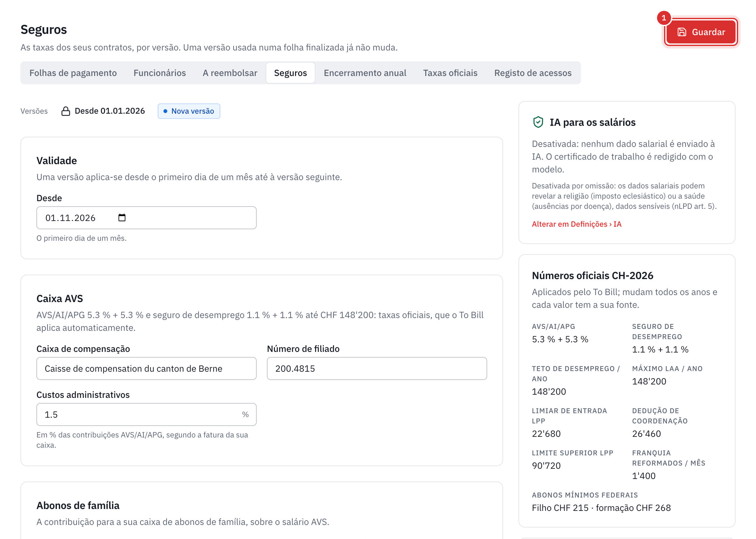Go to the A reembolsar tab
Viewport: 756px width, 539px height.
(x=230, y=73)
